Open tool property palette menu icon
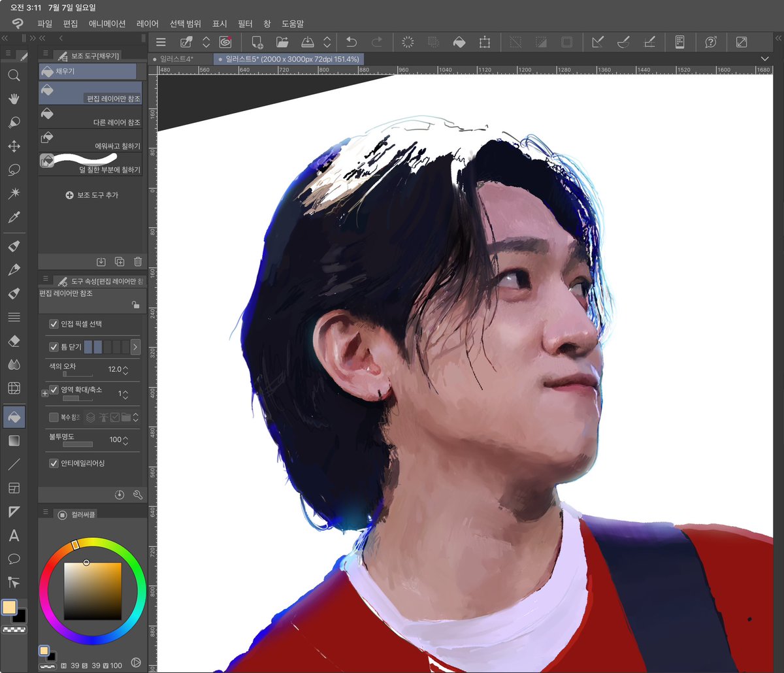Viewport: 784px width, 673px height. pyautogui.click(x=45, y=280)
